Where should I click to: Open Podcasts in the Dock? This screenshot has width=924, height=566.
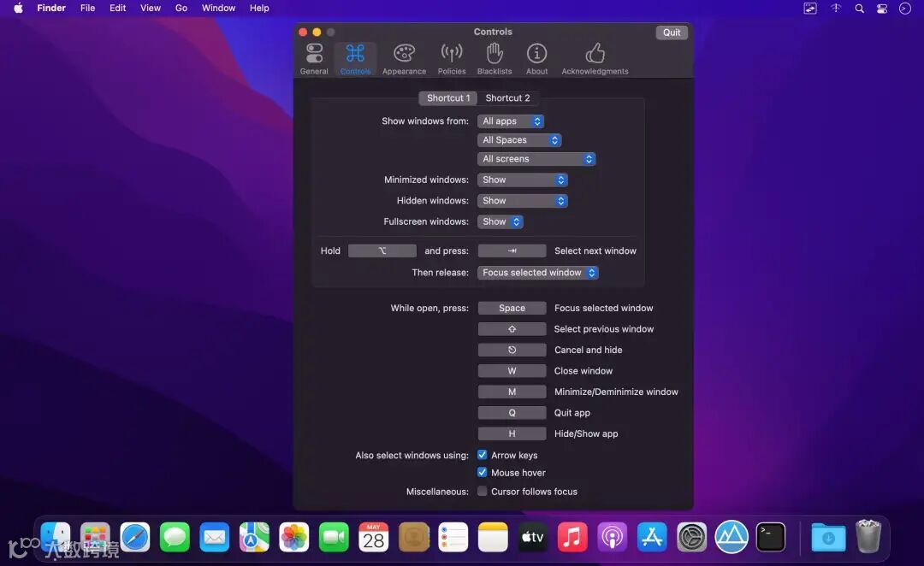[613, 537]
